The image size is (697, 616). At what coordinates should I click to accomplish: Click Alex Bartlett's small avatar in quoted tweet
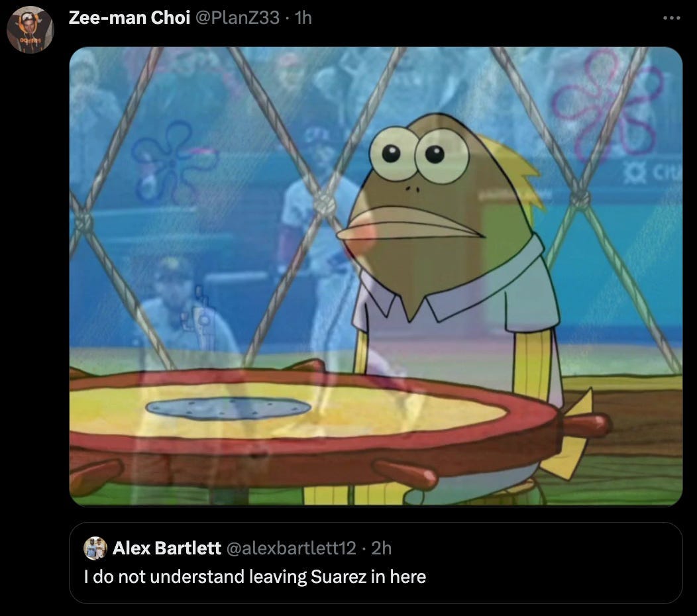(x=95, y=548)
